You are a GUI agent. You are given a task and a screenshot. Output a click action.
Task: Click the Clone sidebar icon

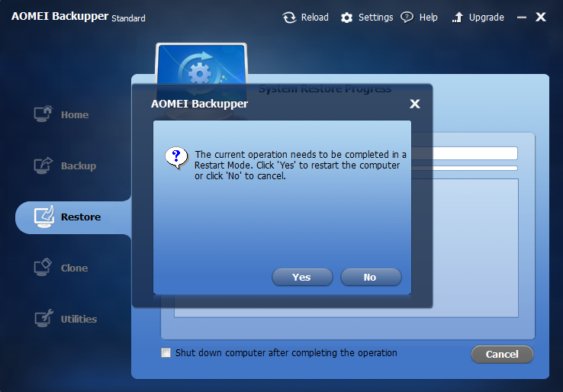(43, 267)
